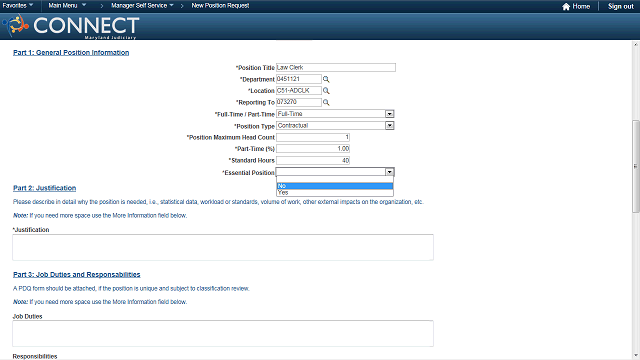Choose the blank Essential Position option

tap(335, 180)
